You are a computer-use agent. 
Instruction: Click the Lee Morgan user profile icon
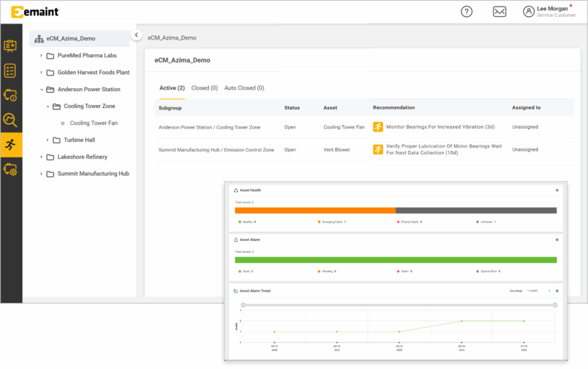(528, 11)
